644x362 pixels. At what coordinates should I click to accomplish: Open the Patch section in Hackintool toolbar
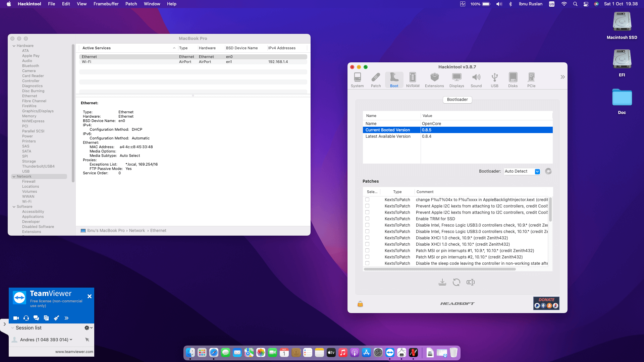376,80
